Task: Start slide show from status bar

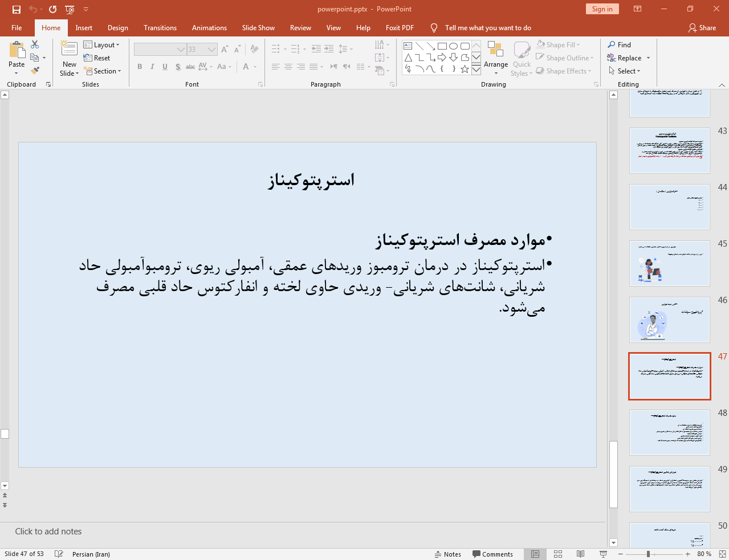Action: (x=604, y=554)
